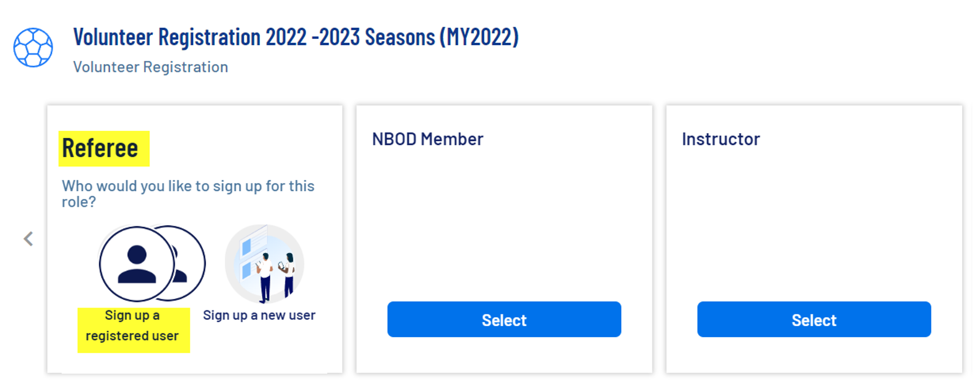Screen dimensions: 980x388
Task: Click the soccer ball logo icon
Action: (x=33, y=47)
